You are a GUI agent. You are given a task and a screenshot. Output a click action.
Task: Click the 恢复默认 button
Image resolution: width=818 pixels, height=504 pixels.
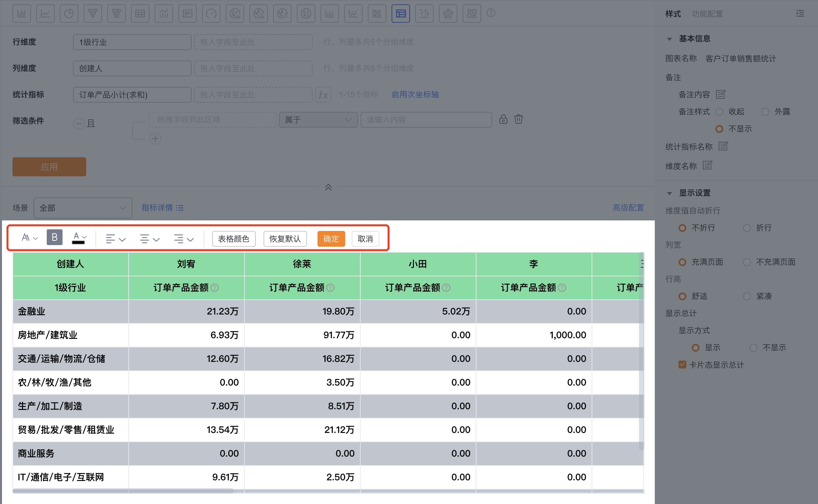(285, 239)
